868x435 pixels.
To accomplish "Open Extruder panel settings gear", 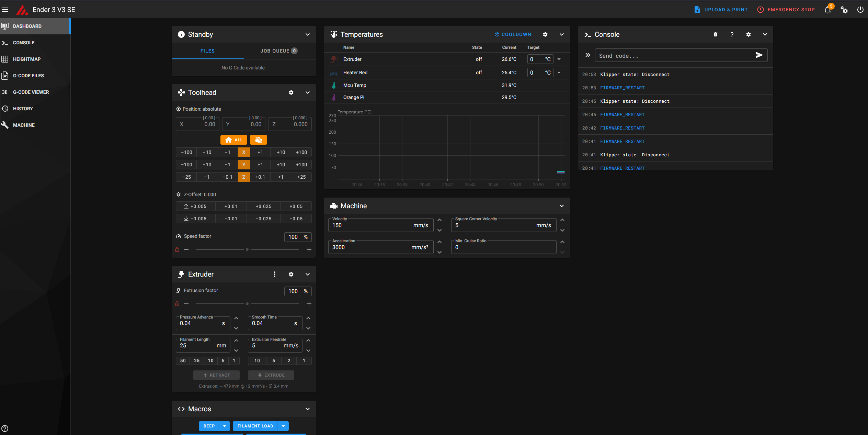I will (x=291, y=274).
